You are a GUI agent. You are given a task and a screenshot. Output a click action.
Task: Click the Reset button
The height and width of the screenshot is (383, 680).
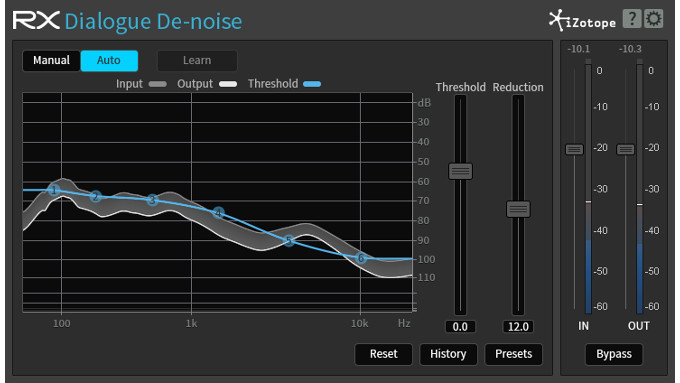384,354
